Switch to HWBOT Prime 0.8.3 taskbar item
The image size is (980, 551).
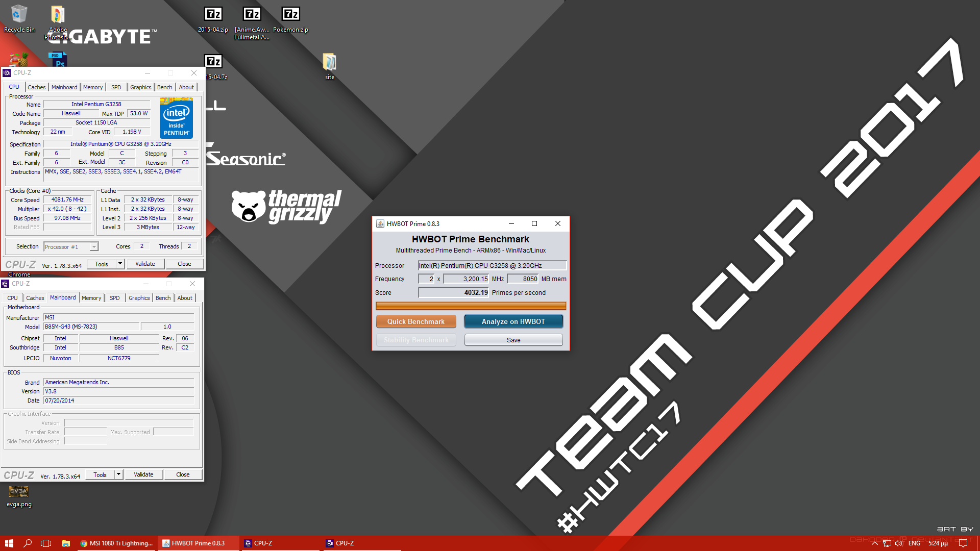[x=198, y=543]
